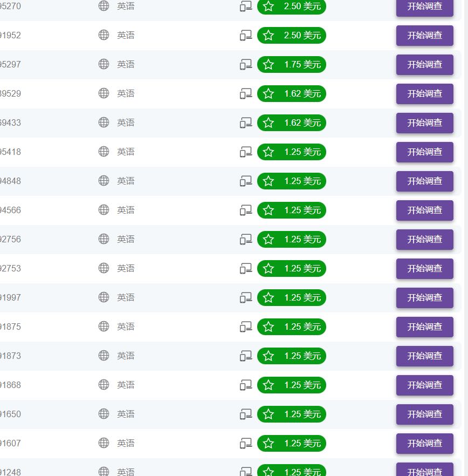Click the globe icon in the row ending 1952
The width and height of the screenshot is (468, 476).
(x=104, y=35)
